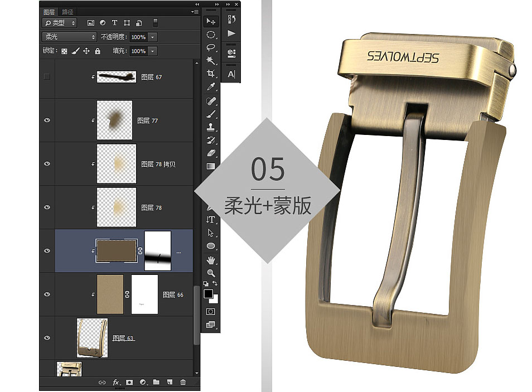
Task: Reset default foreground/background colors
Action: (206, 283)
